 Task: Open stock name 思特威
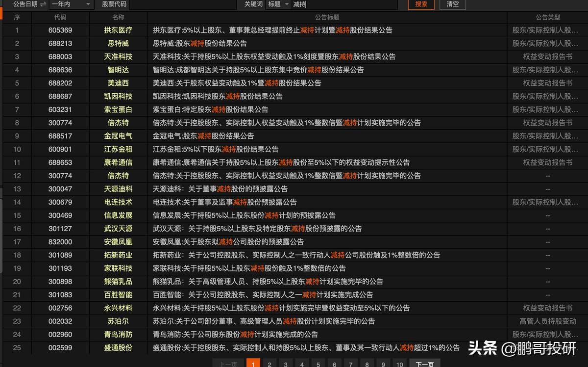(118, 44)
